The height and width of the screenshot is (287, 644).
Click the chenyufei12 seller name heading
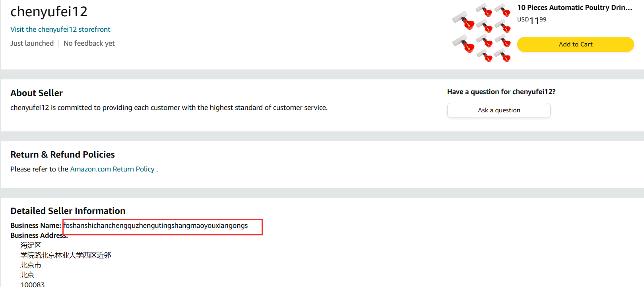[49, 12]
